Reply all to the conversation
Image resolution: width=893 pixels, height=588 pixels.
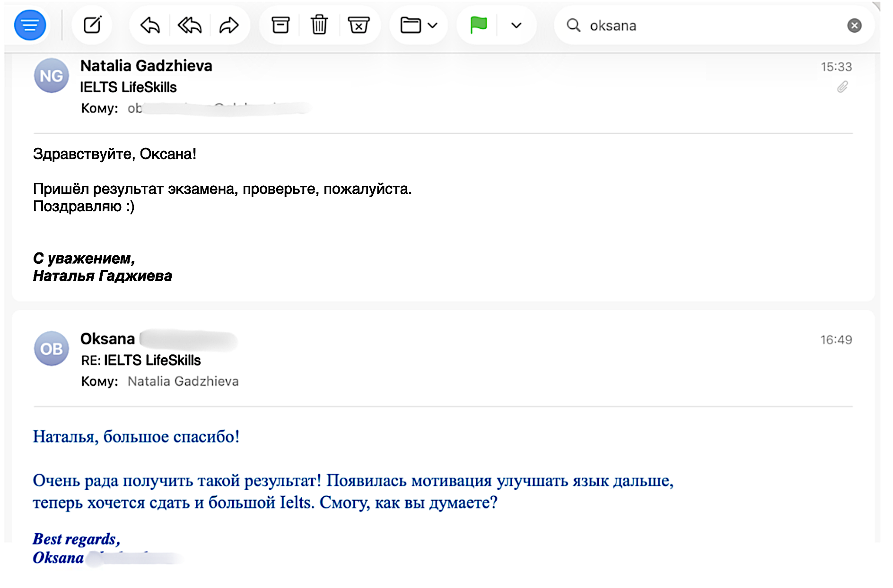click(x=190, y=25)
